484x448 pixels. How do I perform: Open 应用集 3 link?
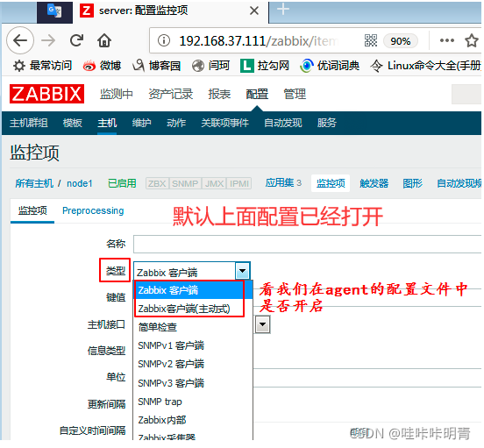click(283, 183)
